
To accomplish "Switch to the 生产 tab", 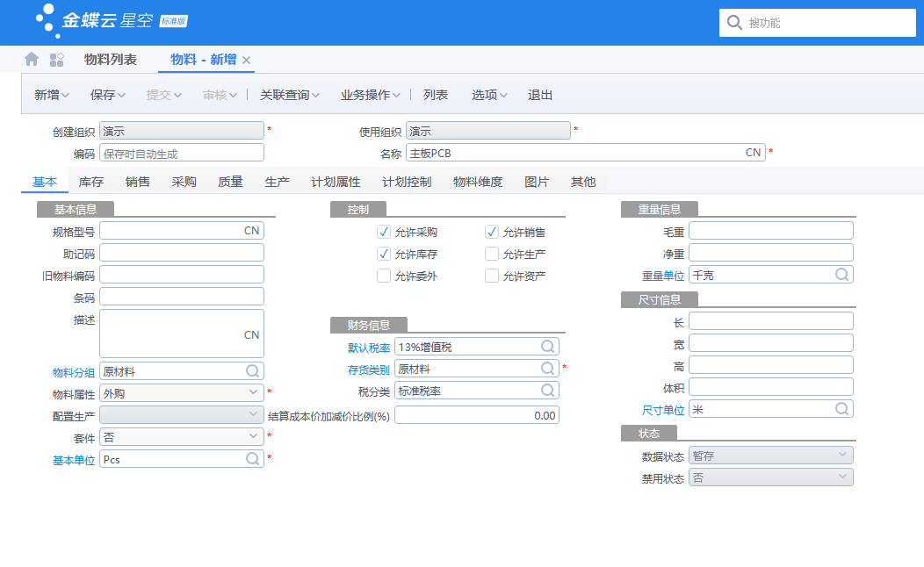I will pyautogui.click(x=277, y=182).
